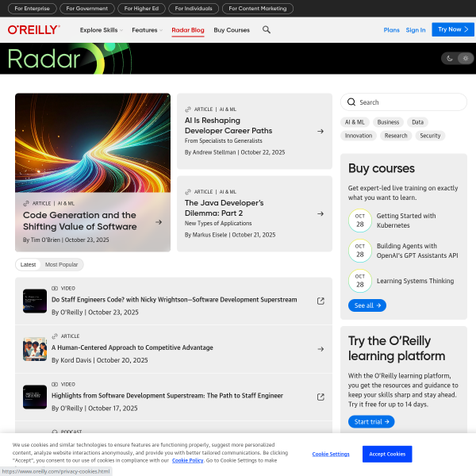The height and width of the screenshot is (476, 476).
Task: Open Building Agents with OpenAI's GPT Assistants API
Action: 417,251
